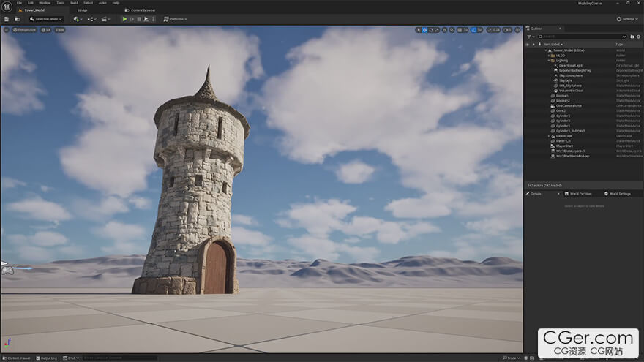
Task: Open the Tools menu
Action: (x=60, y=3)
